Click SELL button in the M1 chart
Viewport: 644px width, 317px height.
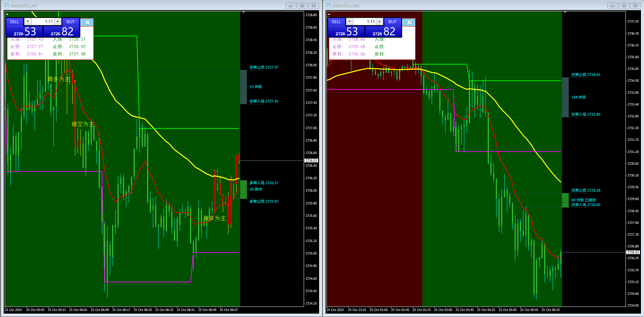14,22
